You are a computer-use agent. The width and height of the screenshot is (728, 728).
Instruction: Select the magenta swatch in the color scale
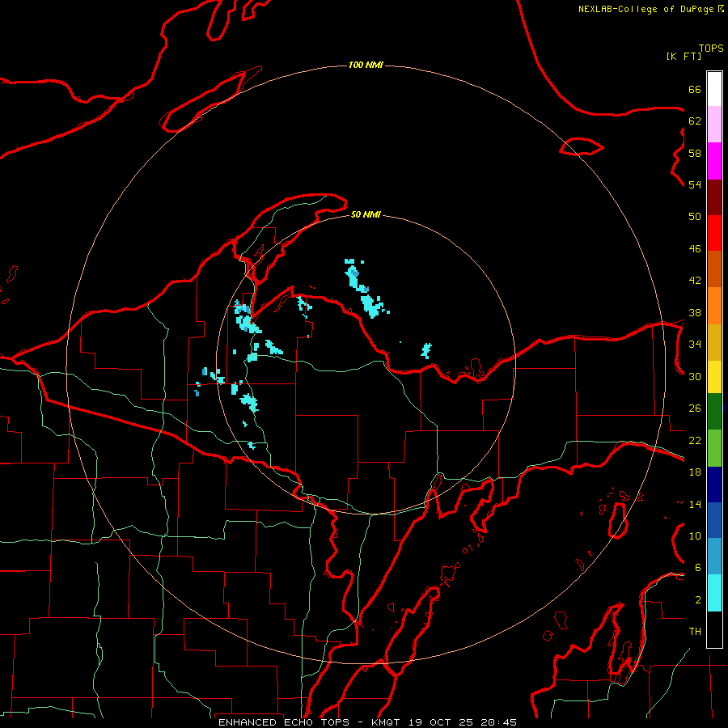pos(714,161)
